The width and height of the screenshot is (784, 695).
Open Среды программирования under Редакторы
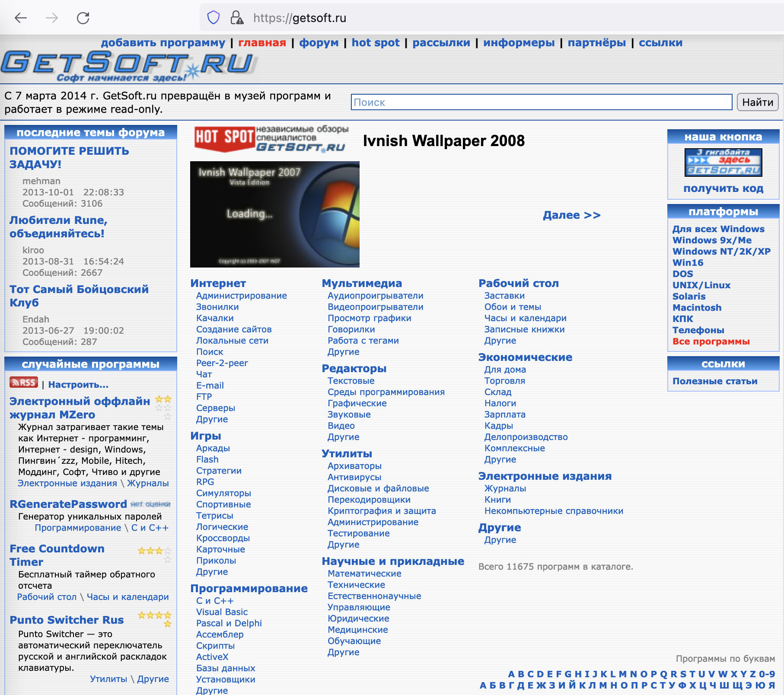(x=386, y=392)
